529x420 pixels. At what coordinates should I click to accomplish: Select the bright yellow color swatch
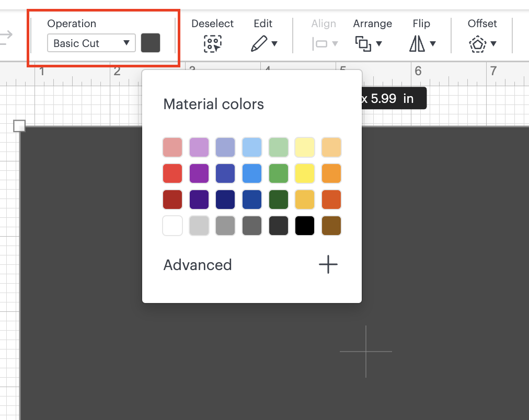point(305,173)
